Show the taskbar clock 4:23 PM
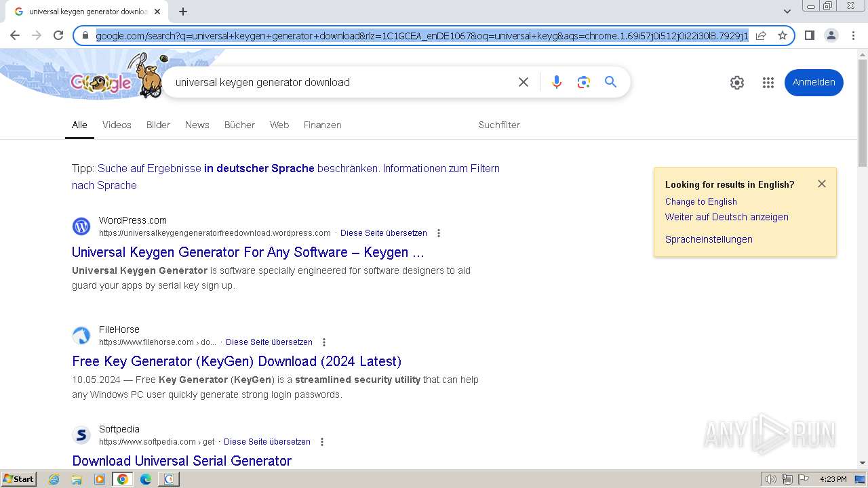This screenshot has height=488, width=868. 833,479
